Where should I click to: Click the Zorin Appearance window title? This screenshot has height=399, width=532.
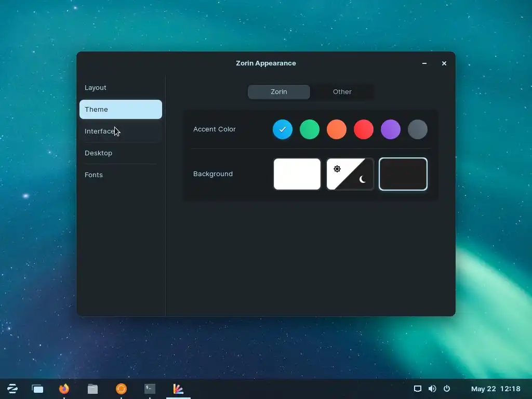[266, 63]
